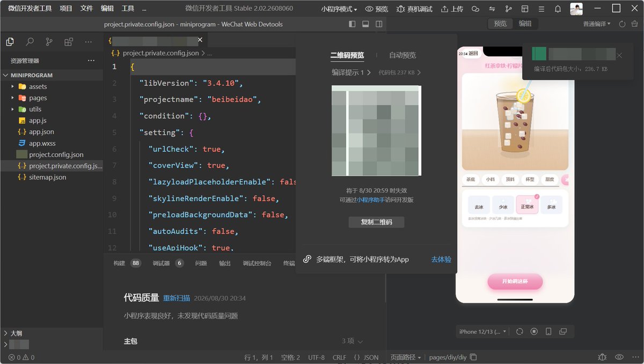Click the user avatar picture
The height and width of the screenshot is (364, 644).
[x=576, y=9]
